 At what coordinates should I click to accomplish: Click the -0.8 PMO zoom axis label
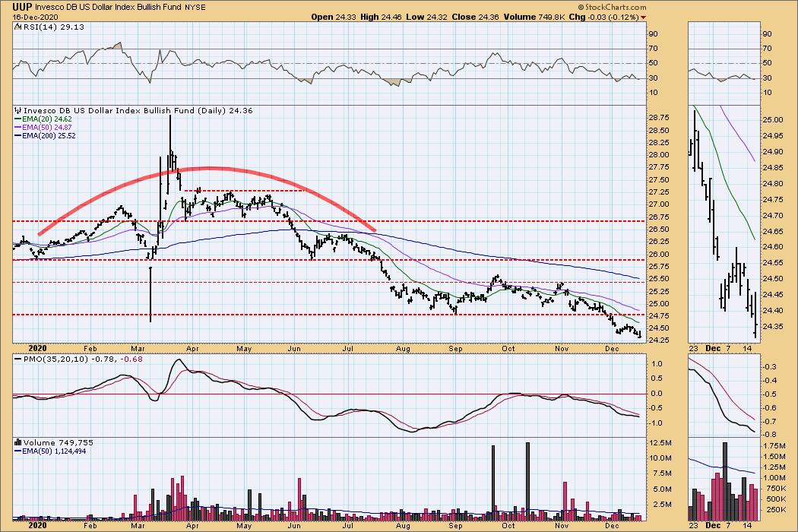tap(770, 434)
